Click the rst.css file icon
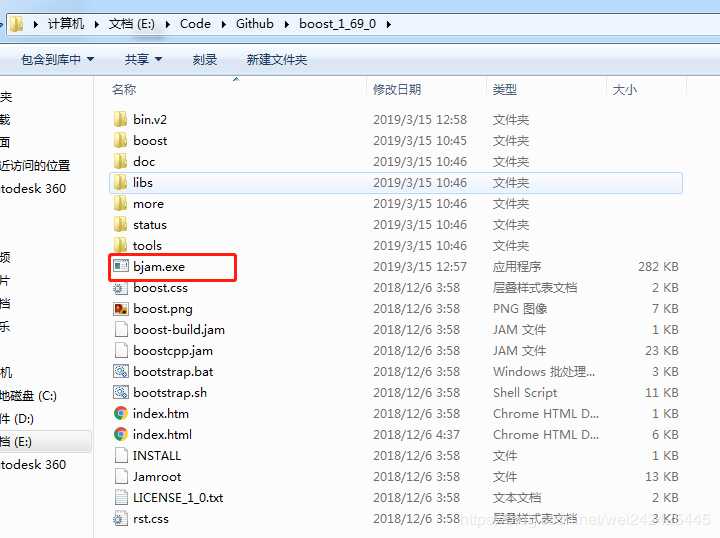Screen dimensions: 720x538 [120, 519]
